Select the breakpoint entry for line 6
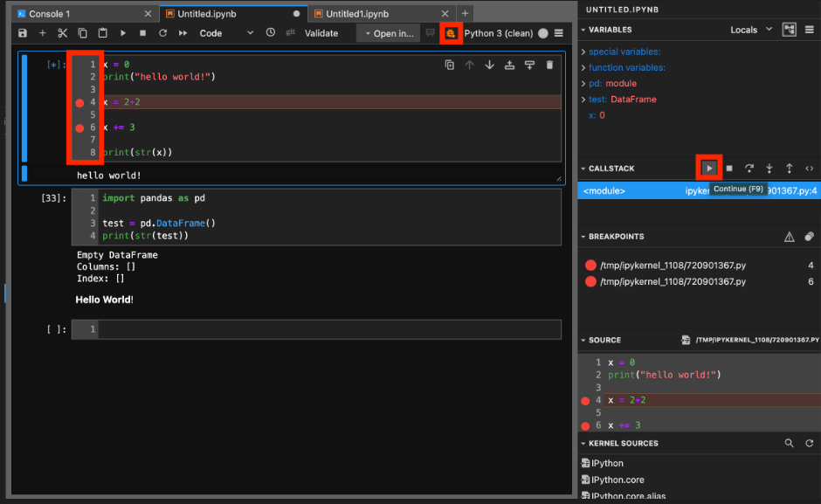 (x=700, y=281)
